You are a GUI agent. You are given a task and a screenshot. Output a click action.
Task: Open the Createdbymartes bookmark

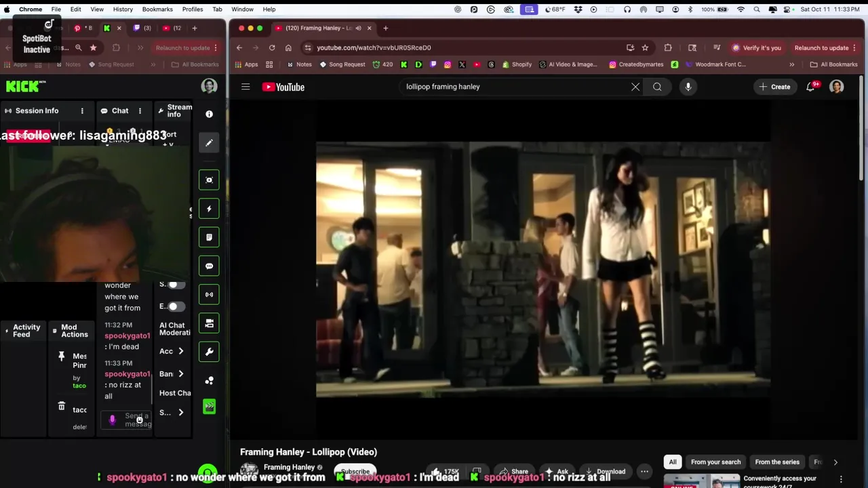click(x=636, y=64)
